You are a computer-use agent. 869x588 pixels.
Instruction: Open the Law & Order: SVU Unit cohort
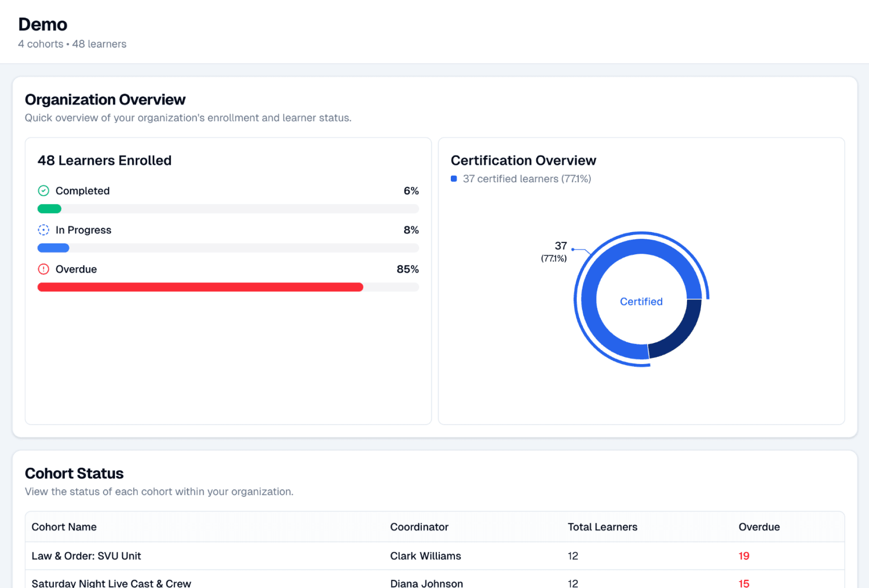click(86, 556)
